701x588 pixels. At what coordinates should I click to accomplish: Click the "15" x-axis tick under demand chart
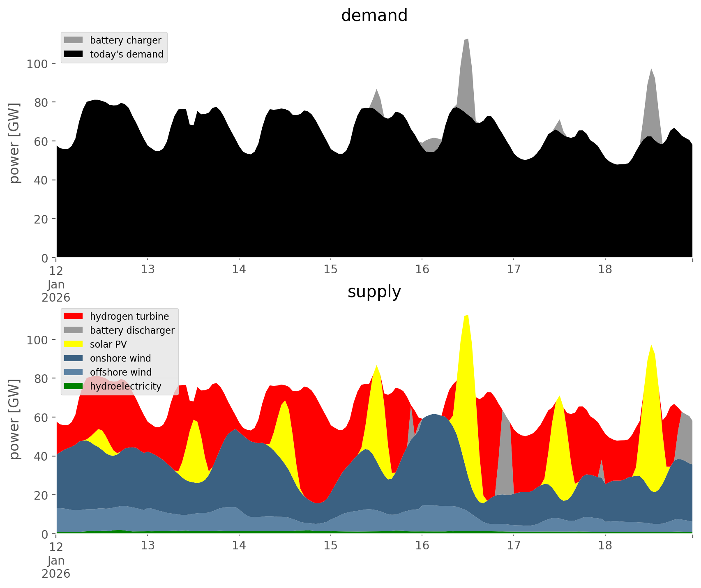330,270
